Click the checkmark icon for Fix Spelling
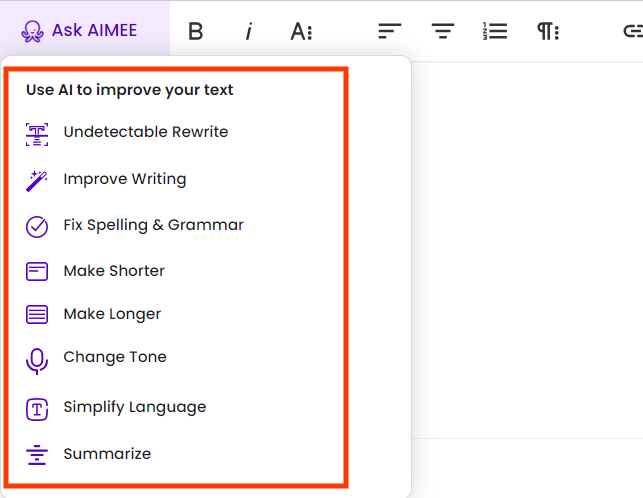Image resolution: width=643 pixels, height=498 pixels. pyautogui.click(x=37, y=226)
